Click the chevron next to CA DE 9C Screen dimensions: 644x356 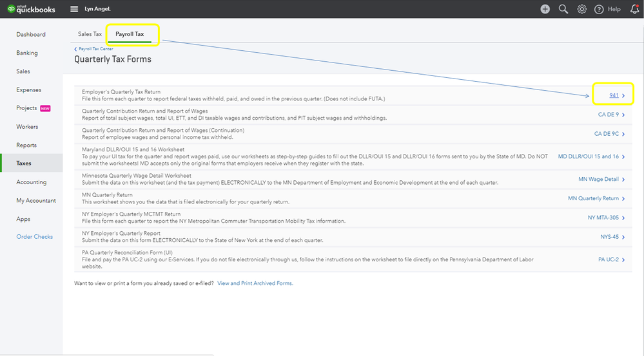tap(623, 134)
